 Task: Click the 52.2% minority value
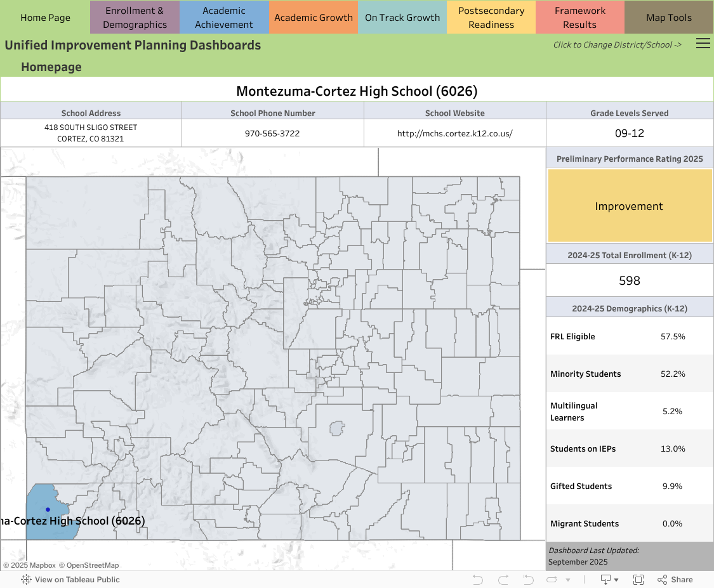pos(673,374)
